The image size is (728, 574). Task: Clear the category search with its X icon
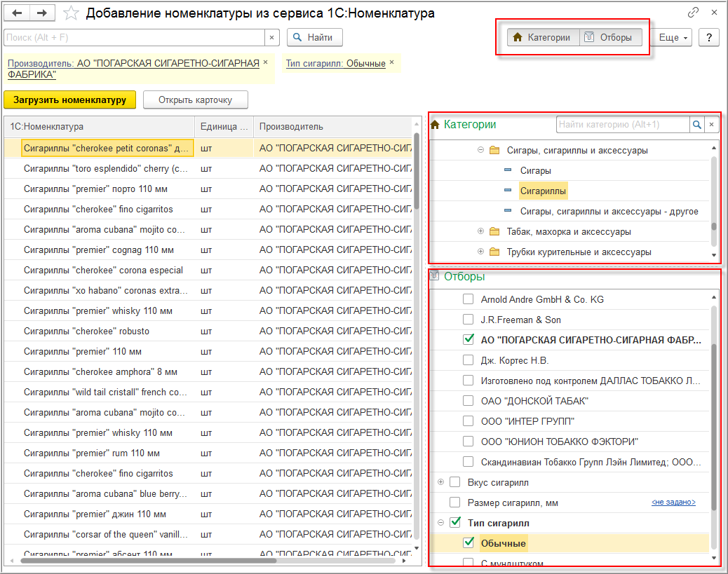[711, 125]
